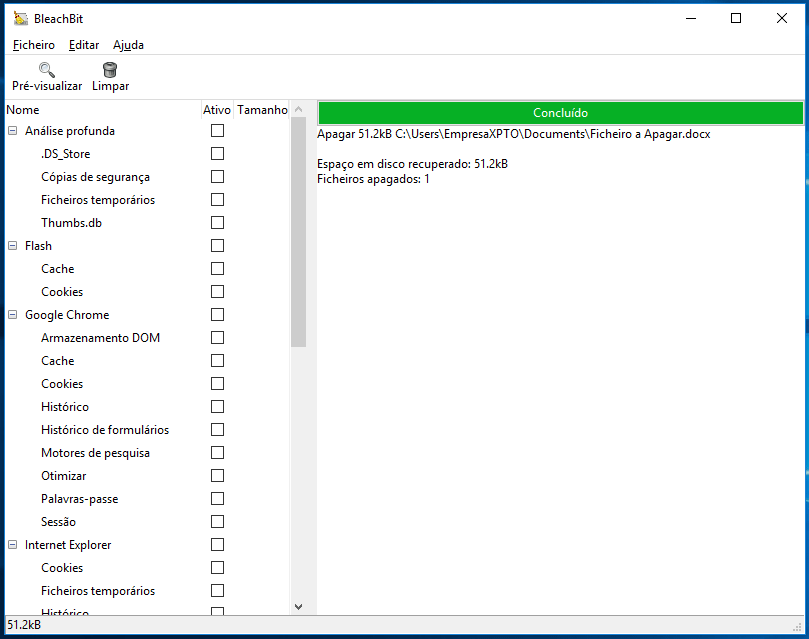The width and height of the screenshot is (809, 639).
Task: Tick the Armazenamento DOM checkbox
Action: click(217, 338)
